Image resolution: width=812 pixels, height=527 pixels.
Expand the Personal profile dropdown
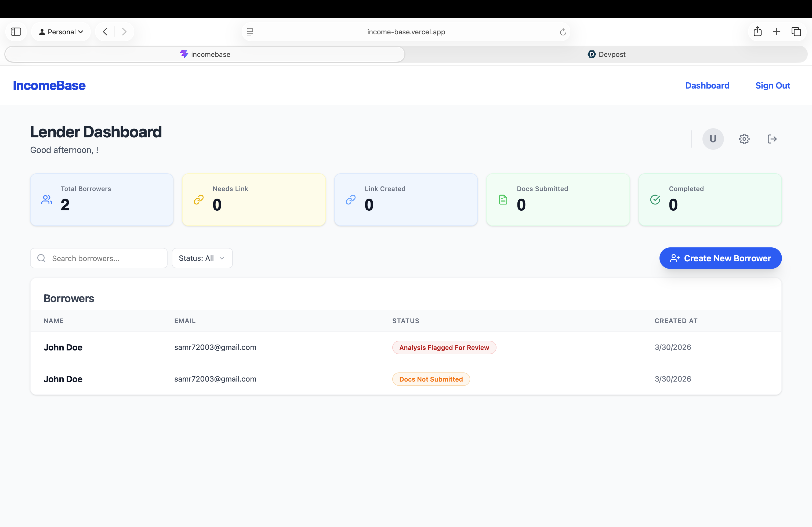coord(61,32)
